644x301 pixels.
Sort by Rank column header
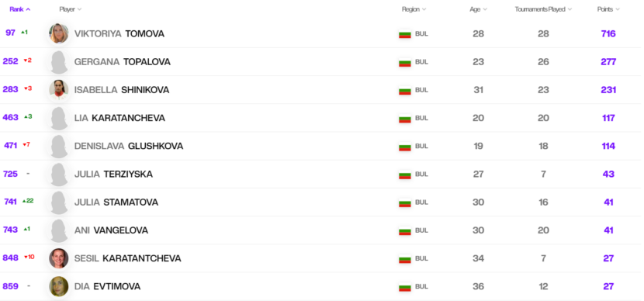[x=19, y=9]
